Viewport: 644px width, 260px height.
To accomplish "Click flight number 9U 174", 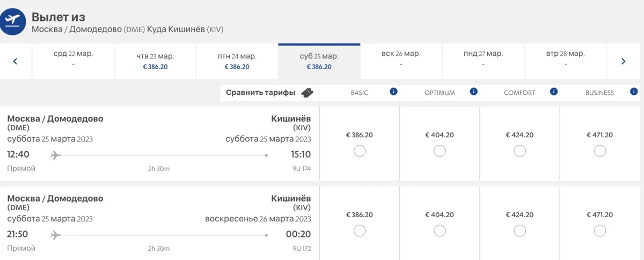I will coord(302,169).
